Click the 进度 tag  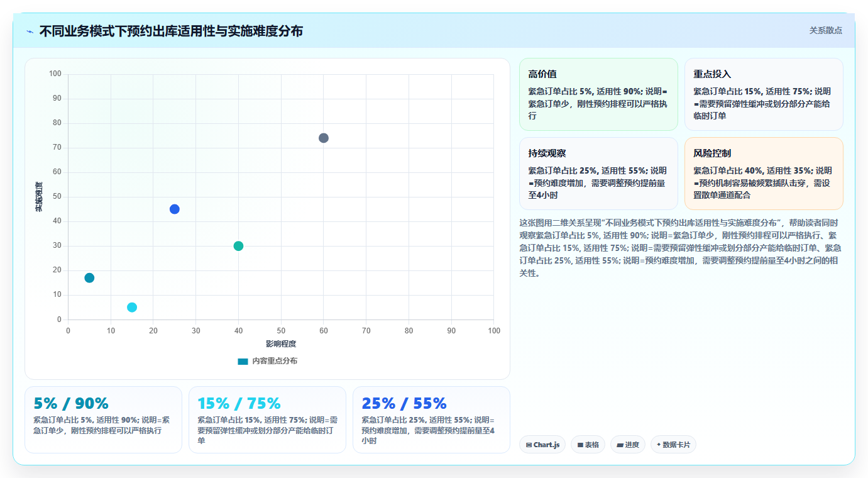[628, 445]
